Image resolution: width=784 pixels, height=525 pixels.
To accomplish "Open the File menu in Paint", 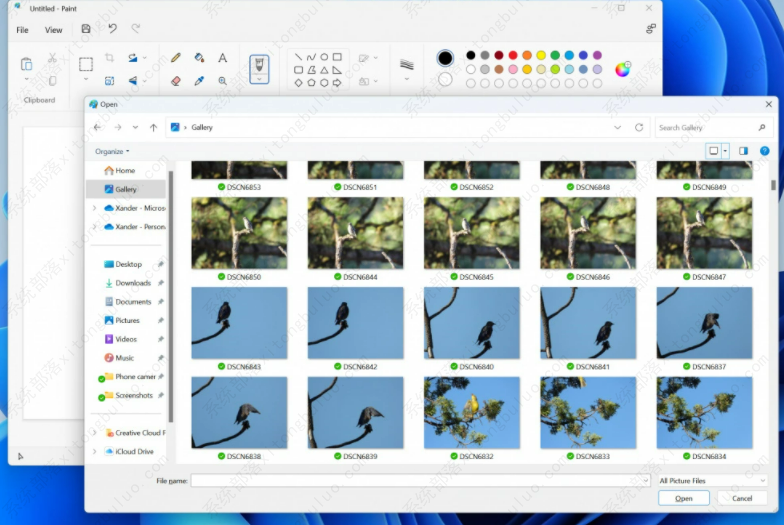I will pos(22,30).
